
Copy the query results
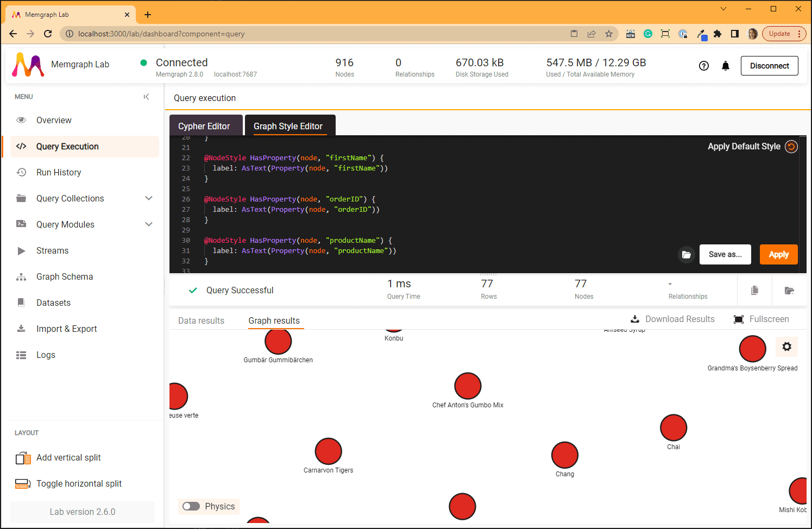pyautogui.click(x=754, y=290)
